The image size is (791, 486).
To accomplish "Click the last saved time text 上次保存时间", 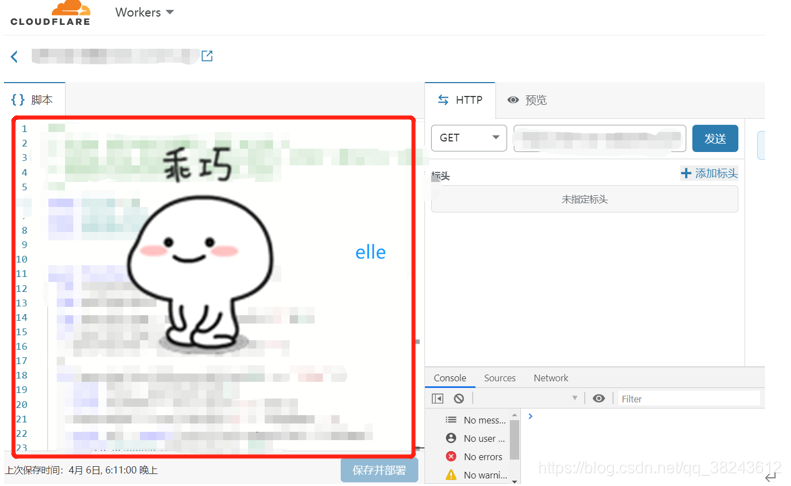I will 81,470.
